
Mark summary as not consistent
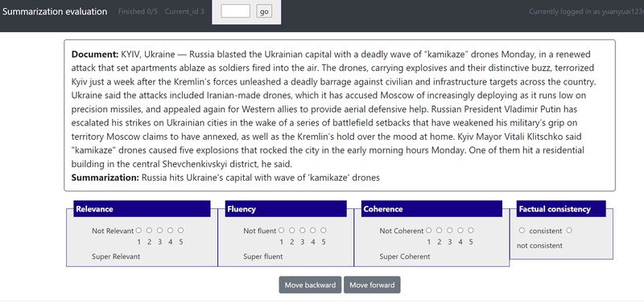[569, 231]
